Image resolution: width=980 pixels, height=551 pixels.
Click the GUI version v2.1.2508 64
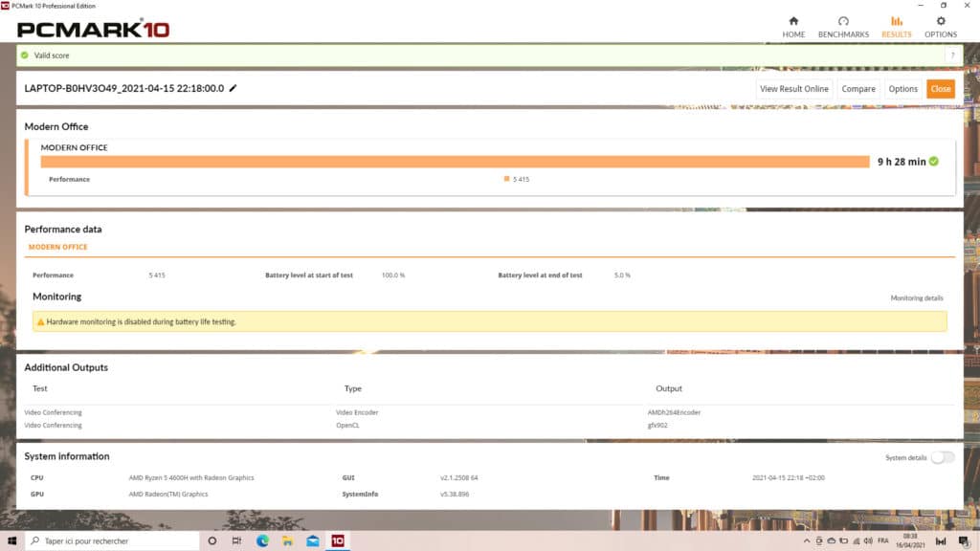458,477
